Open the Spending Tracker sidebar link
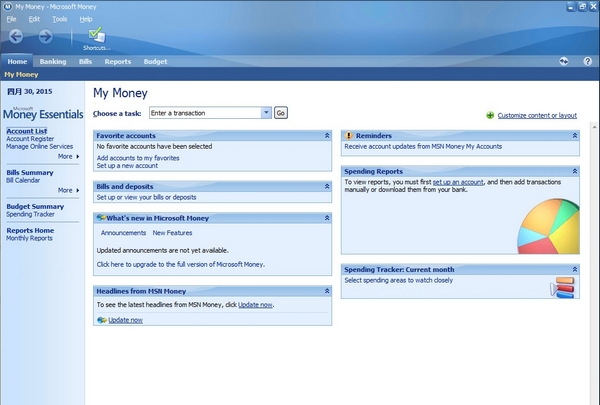The height and width of the screenshot is (405, 600). [x=31, y=214]
